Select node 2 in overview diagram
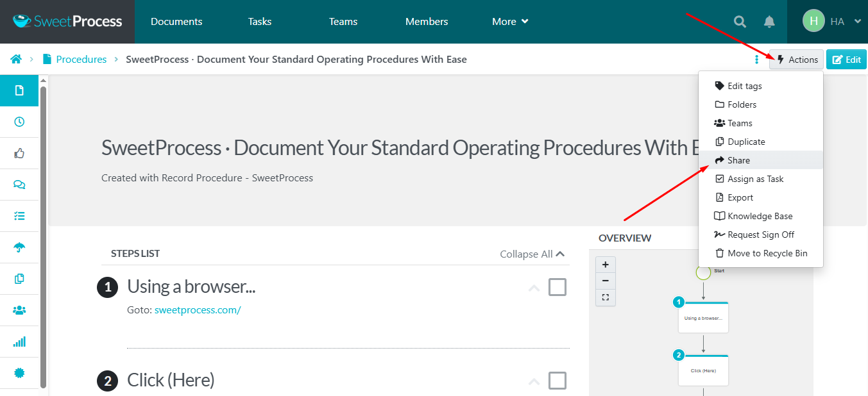Viewport: 868px width, 396px height. point(703,370)
